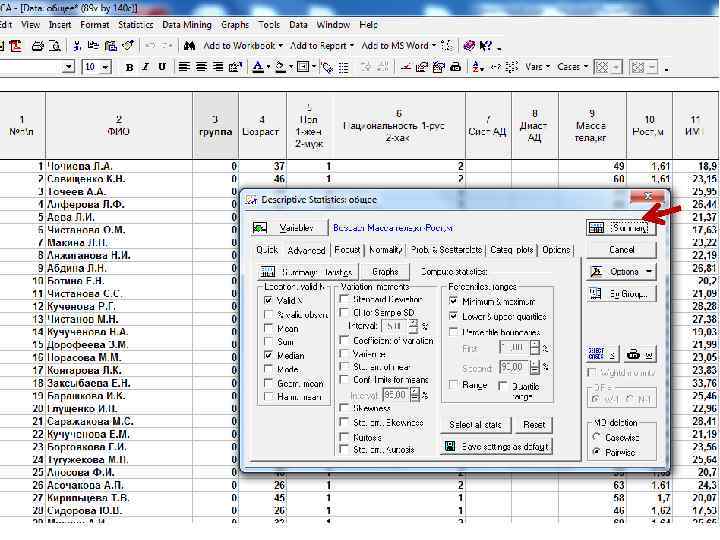Click the Paste clipboard icon
The width and height of the screenshot is (720, 540).
(x=111, y=46)
